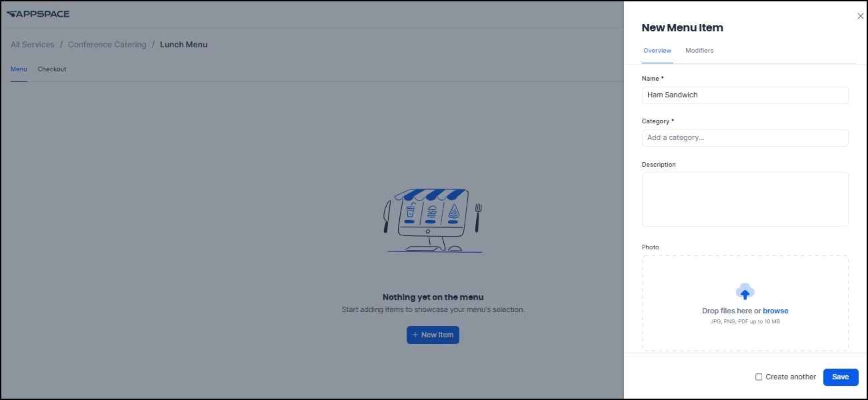Screen dimensions: 868x400
Task: Click the Nothing yet on the menu heading
Action: 433,297
